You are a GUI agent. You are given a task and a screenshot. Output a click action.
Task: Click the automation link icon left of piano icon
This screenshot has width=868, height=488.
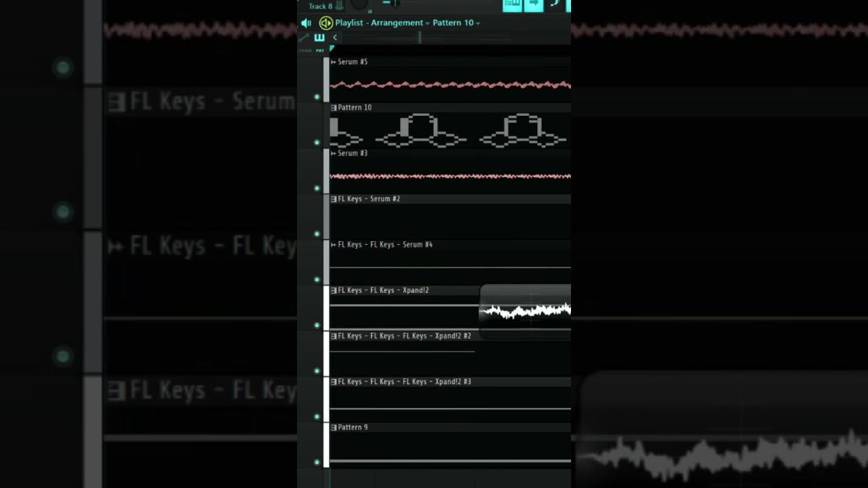pyautogui.click(x=304, y=37)
